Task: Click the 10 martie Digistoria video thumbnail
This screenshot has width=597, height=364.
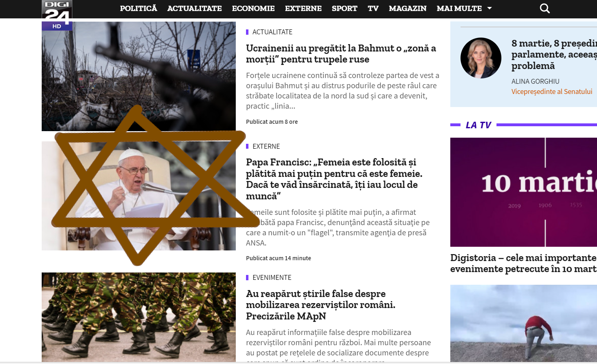Action: pyautogui.click(x=523, y=192)
